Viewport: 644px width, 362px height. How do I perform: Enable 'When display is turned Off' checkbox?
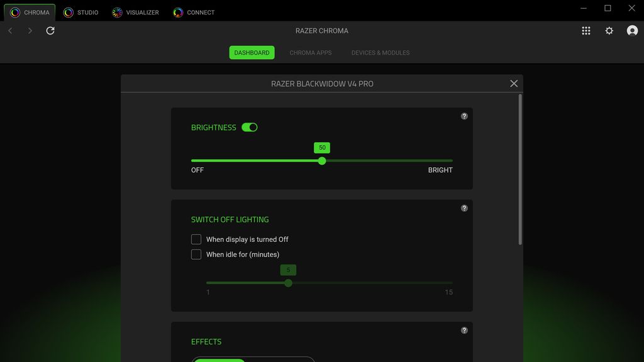(x=196, y=239)
